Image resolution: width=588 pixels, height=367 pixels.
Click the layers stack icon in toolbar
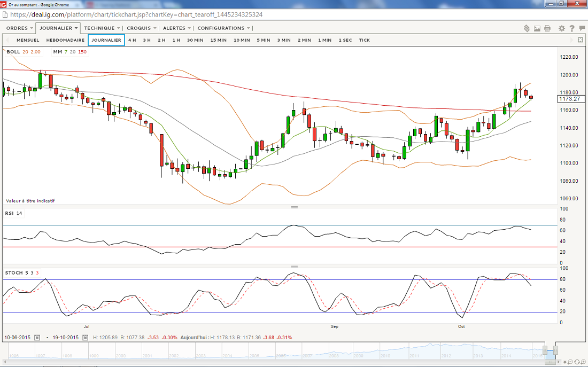pyautogui.click(x=527, y=28)
